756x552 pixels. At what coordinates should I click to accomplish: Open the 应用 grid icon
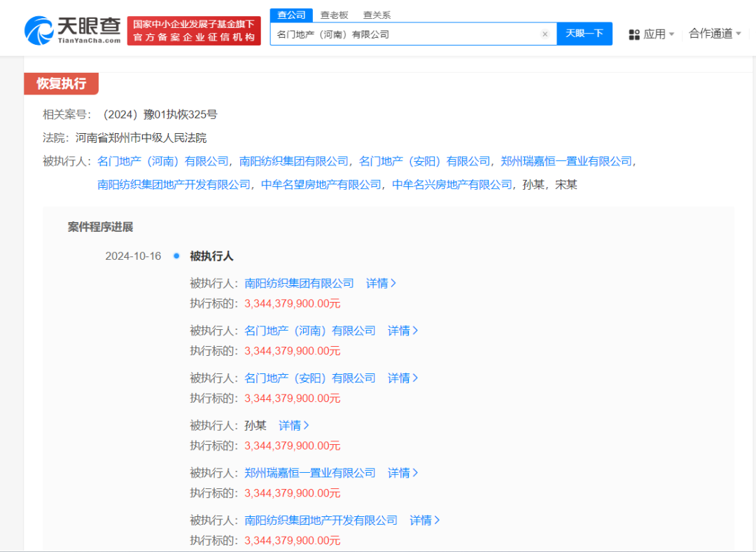(634, 34)
